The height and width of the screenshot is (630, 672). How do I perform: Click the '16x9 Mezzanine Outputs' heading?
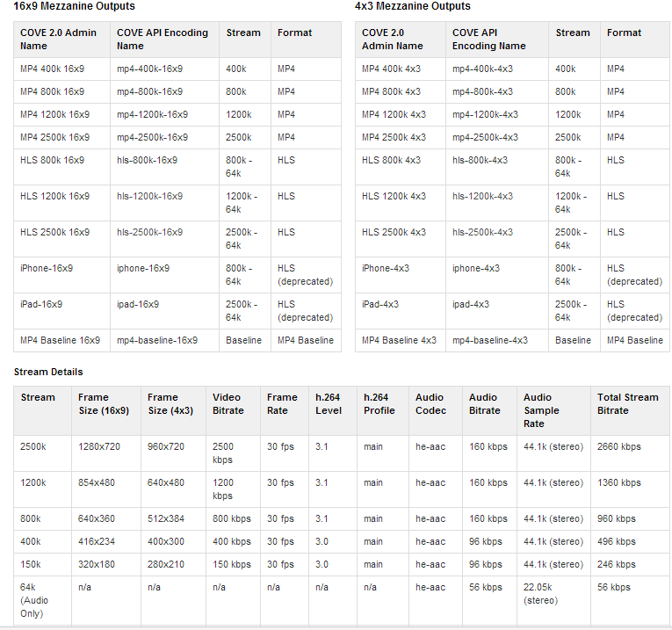pyautogui.click(x=74, y=6)
